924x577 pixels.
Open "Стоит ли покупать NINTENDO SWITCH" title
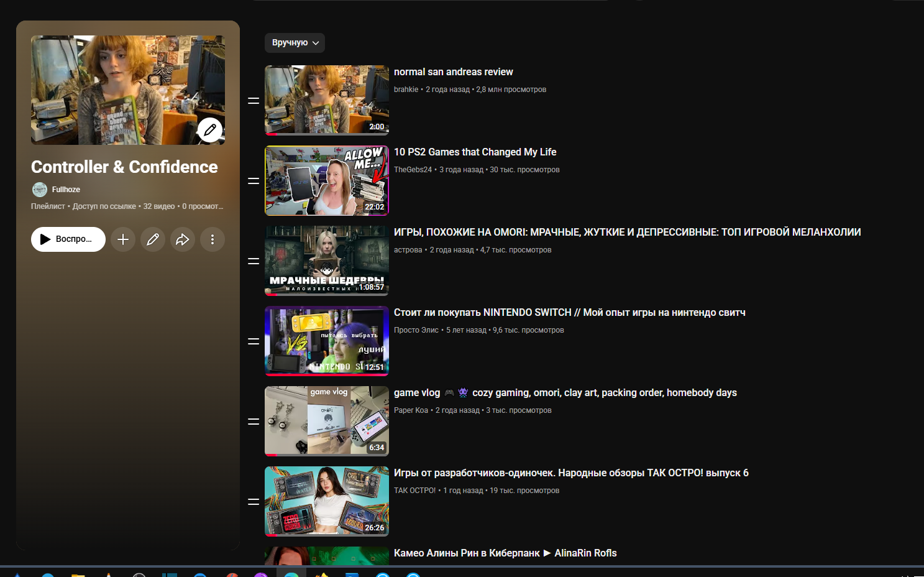click(570, 313)
